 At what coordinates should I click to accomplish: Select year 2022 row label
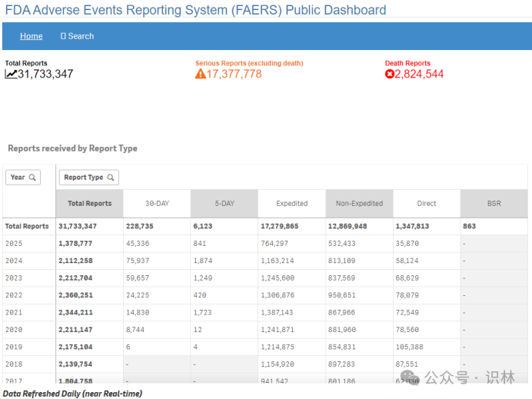tap(14, 295)
